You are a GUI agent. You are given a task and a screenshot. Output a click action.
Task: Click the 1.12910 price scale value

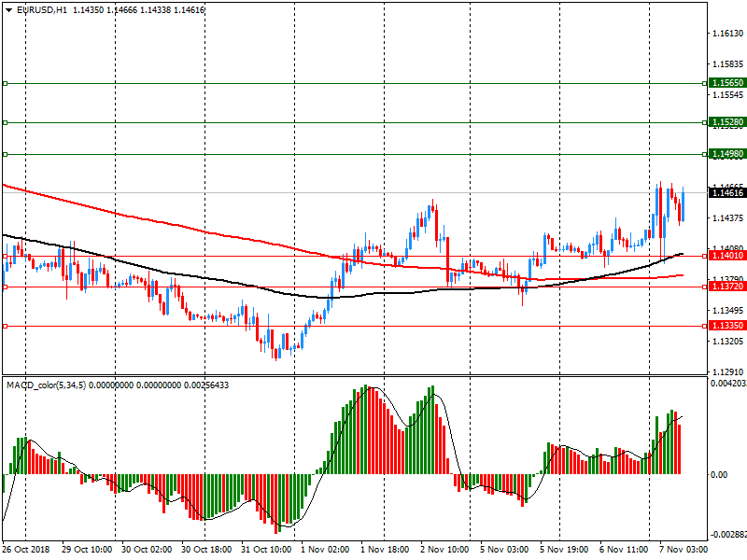[x=726, y=372]
